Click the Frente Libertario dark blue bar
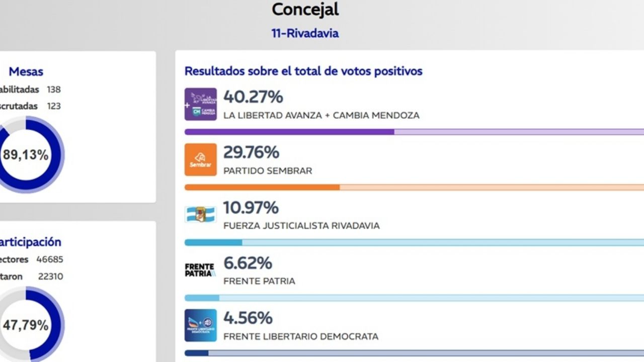This screenshot has height=362, width=644. click(x=197, y=353)
